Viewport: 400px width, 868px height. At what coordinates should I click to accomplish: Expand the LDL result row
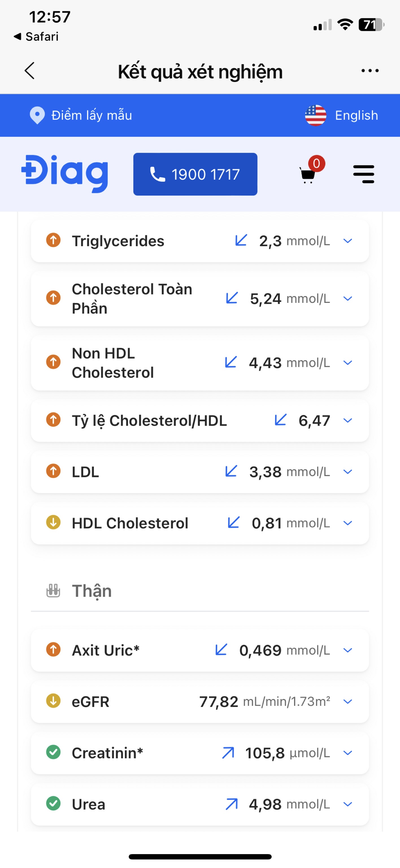[x=347, y=472]
